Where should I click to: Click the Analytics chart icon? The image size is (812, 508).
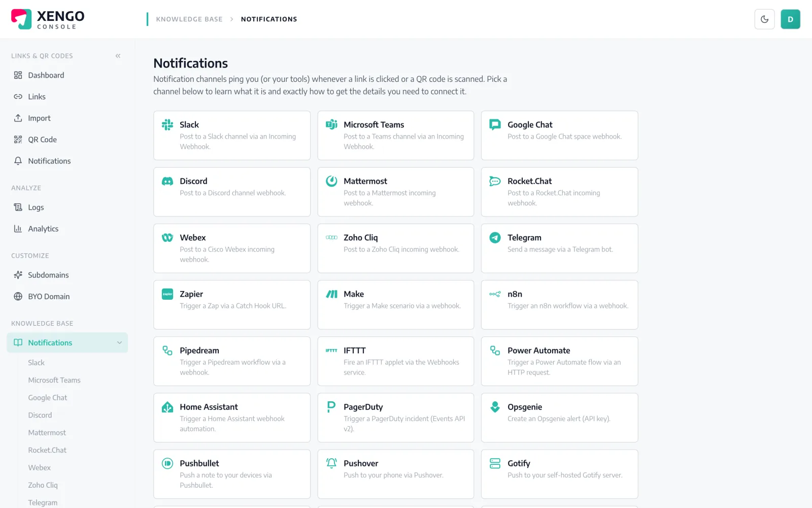[18, 229]
